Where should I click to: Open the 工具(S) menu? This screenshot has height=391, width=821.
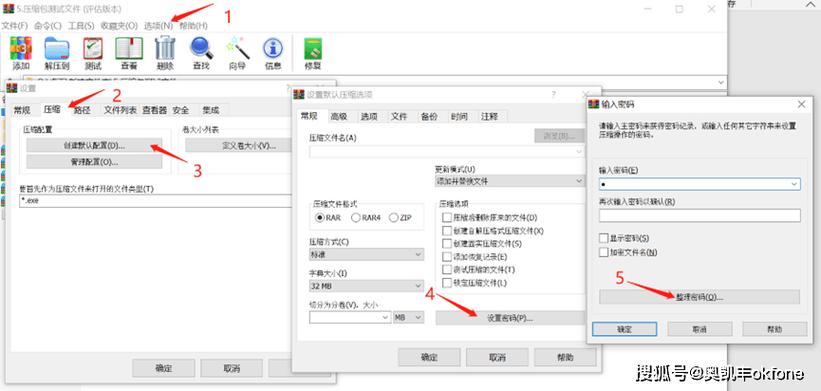pyautogui.click(x=81, y=26)
